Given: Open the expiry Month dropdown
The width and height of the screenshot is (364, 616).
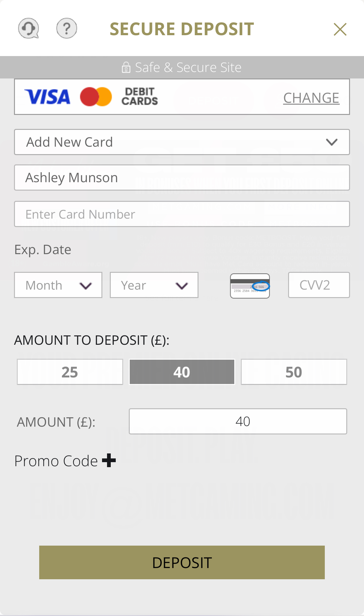Looking at the screenshot, I should pos(58,285).
